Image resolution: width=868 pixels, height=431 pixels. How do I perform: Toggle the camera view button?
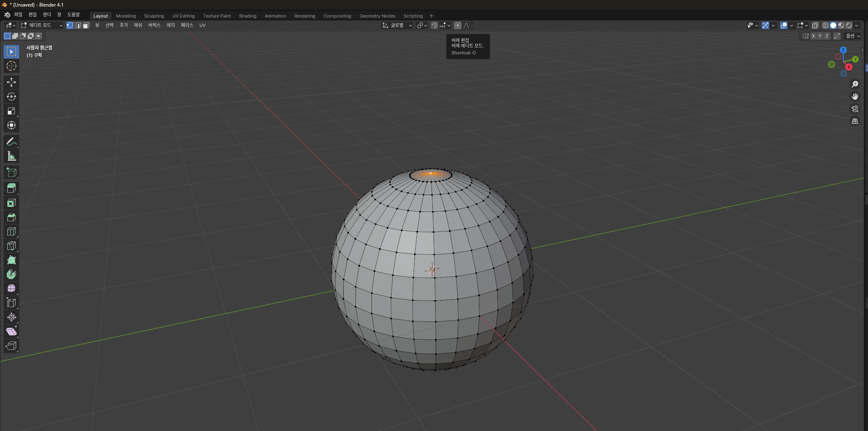855,109
